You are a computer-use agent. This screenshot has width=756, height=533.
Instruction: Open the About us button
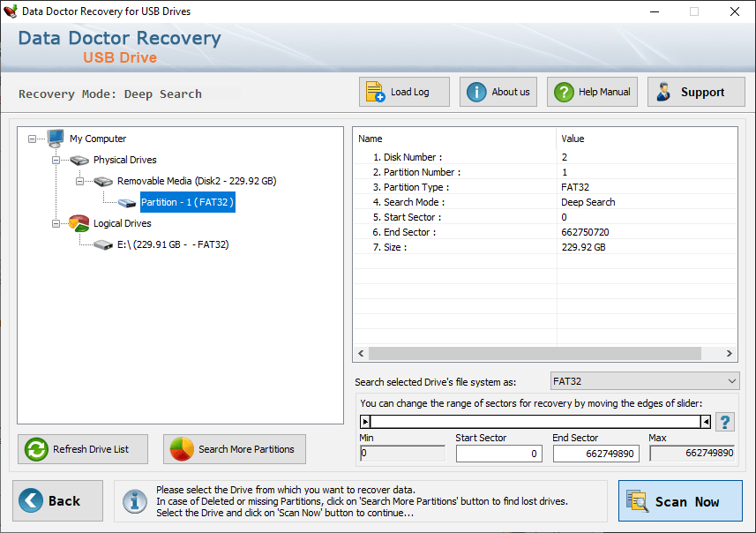[498, 92]
